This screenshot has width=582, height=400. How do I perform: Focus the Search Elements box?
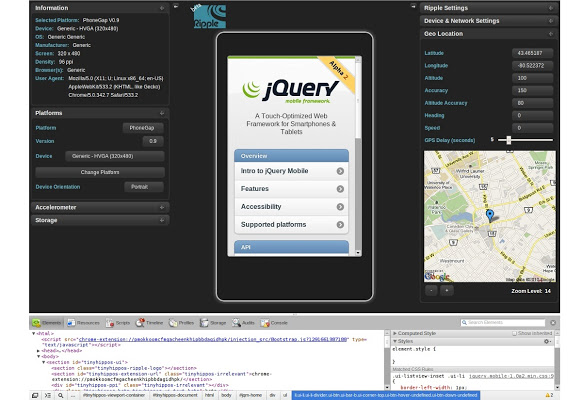503,323
